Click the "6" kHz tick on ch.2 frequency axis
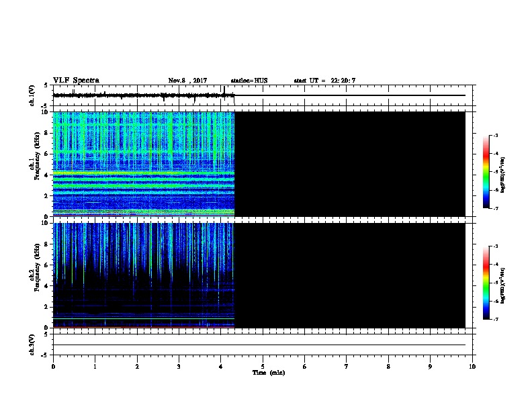The width and height of the screenshot is (532, 411). click(x=46, y=265)
